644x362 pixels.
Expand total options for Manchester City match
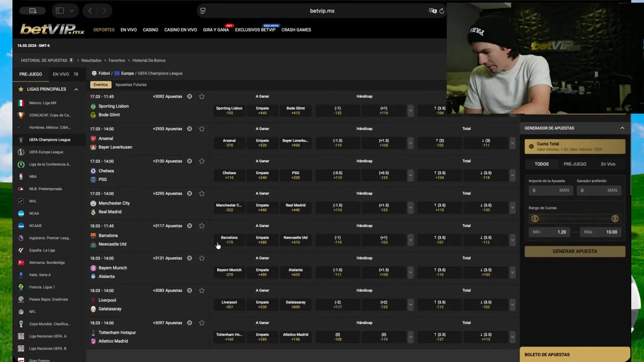(512, 208)
